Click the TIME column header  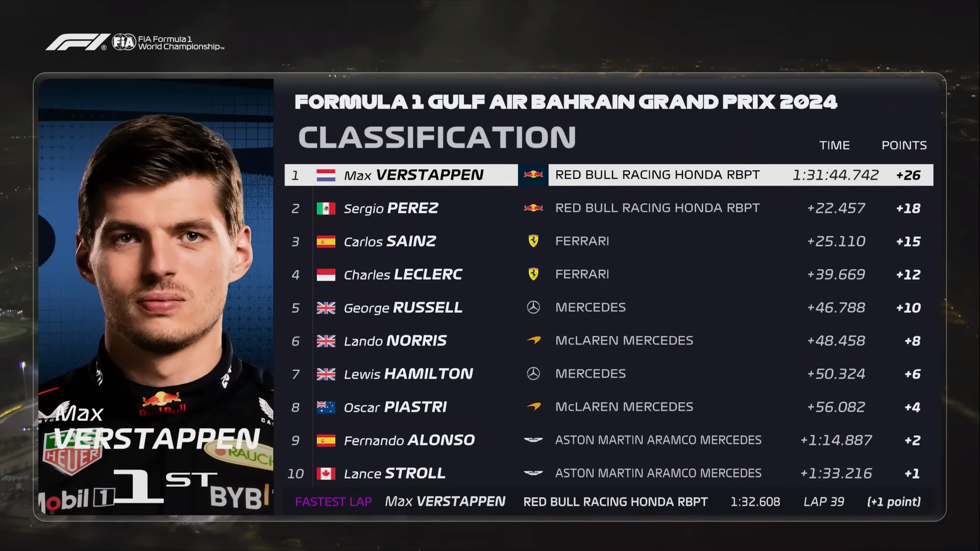(x=835, y=145)
